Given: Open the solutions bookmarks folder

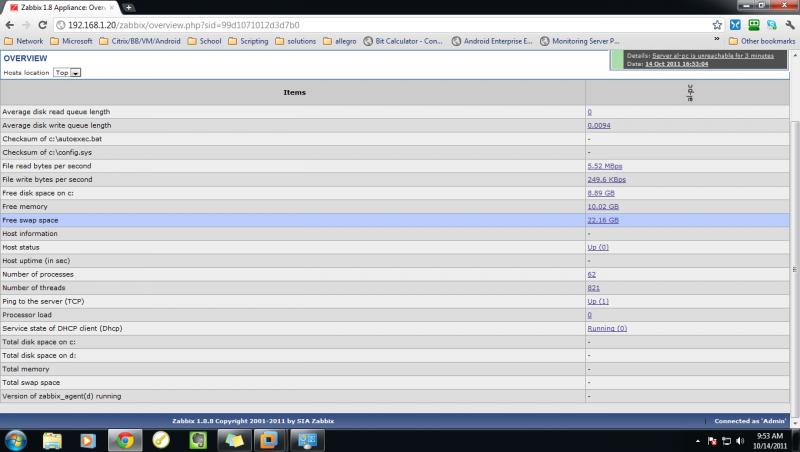Looking at the screenshot, I should pos(296,41).
